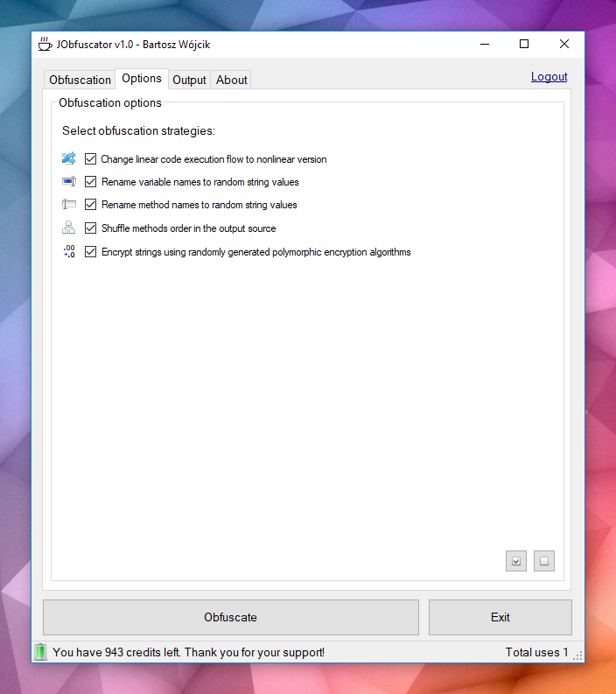Toggle Encrypt strings using polymorphic encryption checkbox
Viewport: 616px width, 694px height.
tap(90, 252)
